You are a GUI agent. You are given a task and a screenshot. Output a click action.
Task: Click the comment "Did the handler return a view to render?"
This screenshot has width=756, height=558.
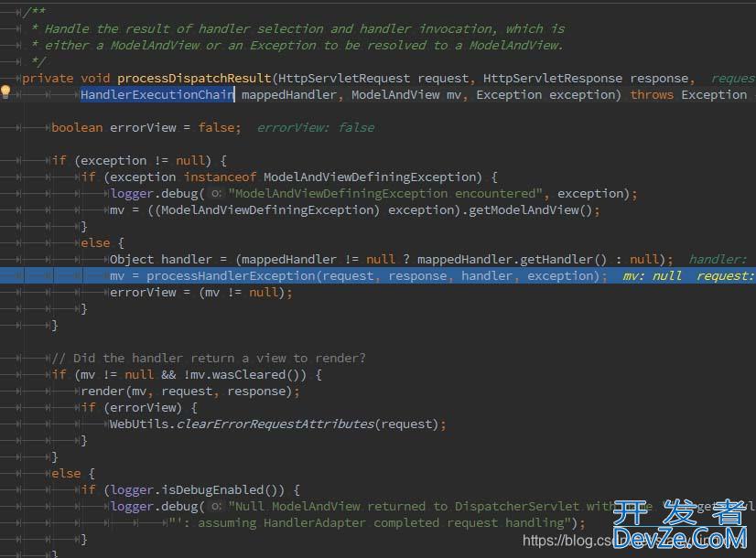coord(209,359)
